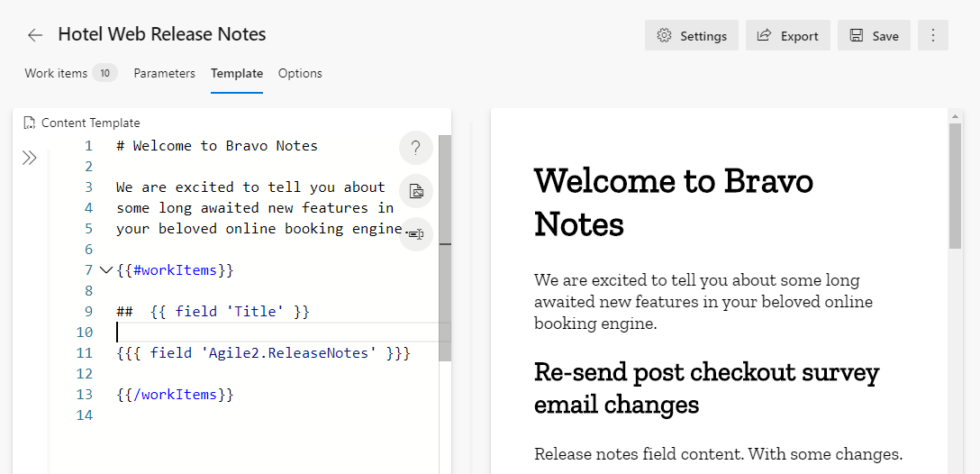Go to the Options tab
Viewport: 980px width, 474px height.
300,73
